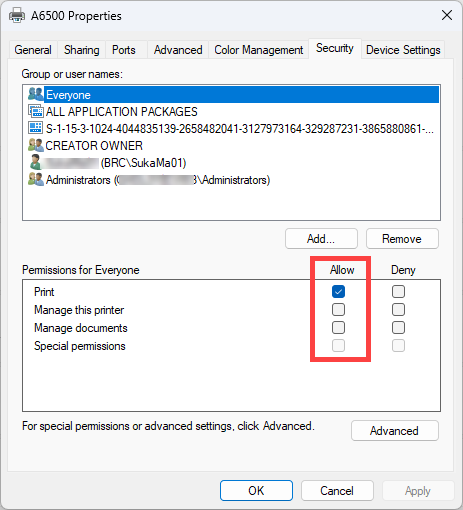
Task: Close the A6500 Properties dialog
Action: (447, 15)
